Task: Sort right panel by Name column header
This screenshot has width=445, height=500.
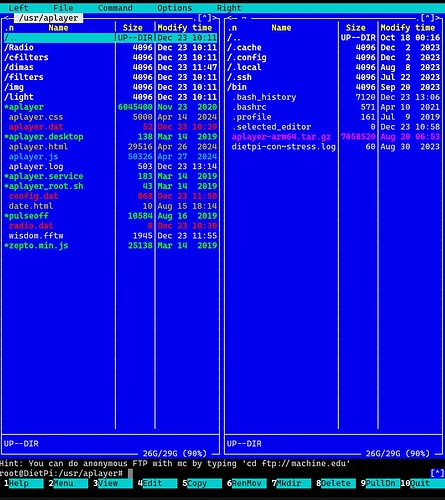Action: 281,28
